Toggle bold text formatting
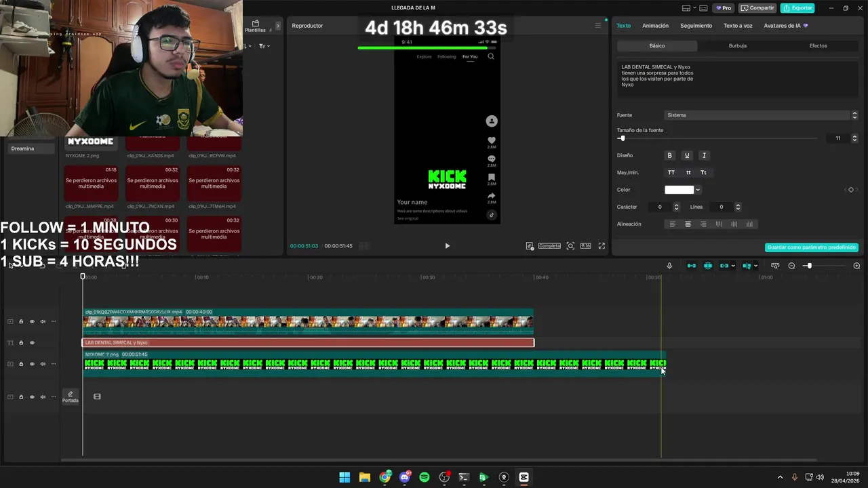The height and width of the screenshot is (488, 868). click(670, 155)
